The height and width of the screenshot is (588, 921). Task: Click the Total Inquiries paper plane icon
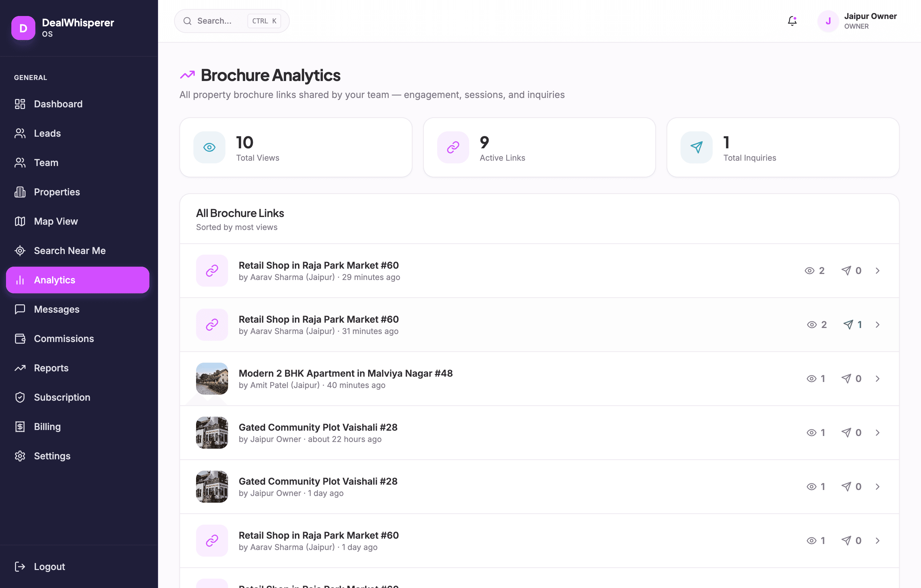click(697, 147)
